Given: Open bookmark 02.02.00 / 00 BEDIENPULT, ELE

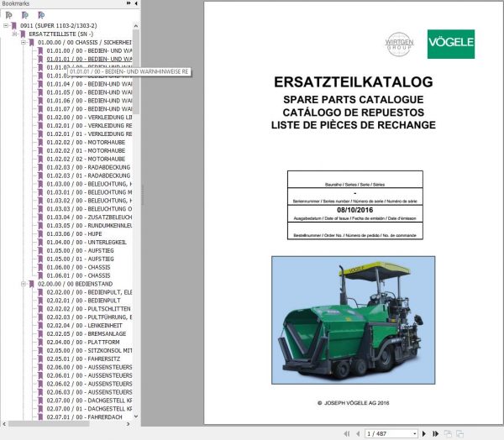Looking at the screenshot, I should click(x=89, y=292).
